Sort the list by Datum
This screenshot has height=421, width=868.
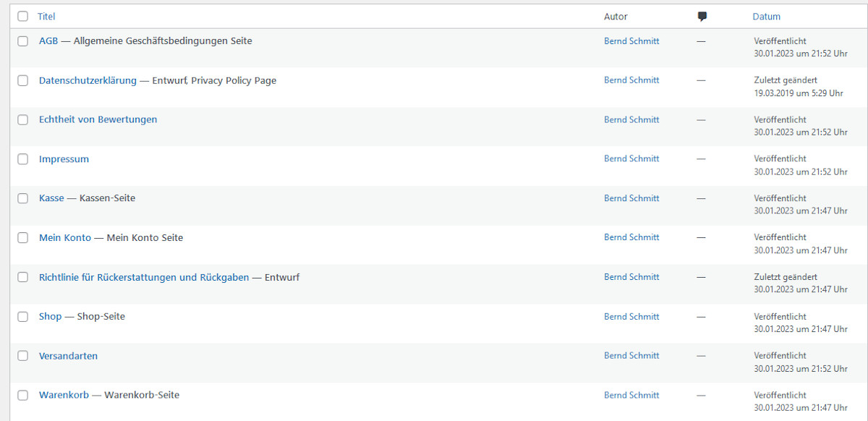[x=766, y=16]
